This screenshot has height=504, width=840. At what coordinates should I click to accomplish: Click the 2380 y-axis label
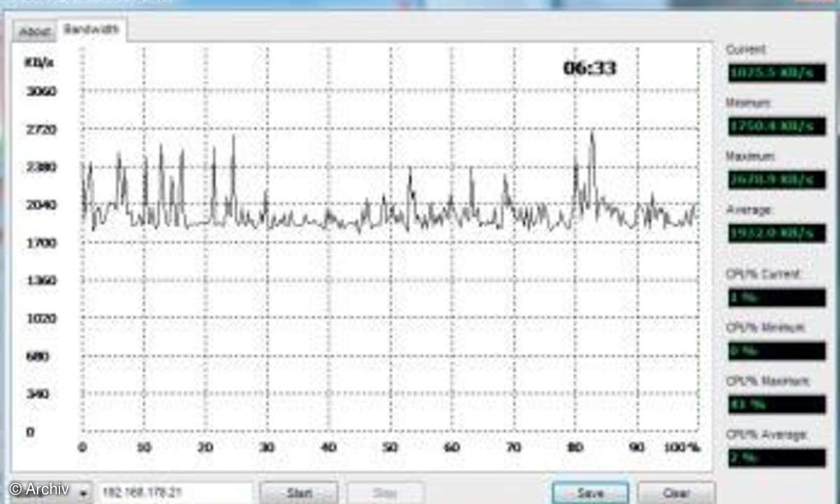41,167
